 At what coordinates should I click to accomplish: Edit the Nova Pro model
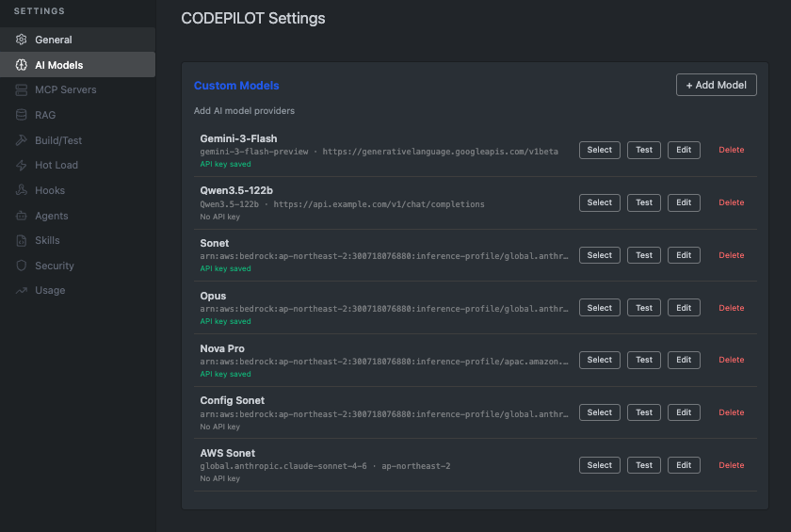pyautogui.click(x=684, y=360)
